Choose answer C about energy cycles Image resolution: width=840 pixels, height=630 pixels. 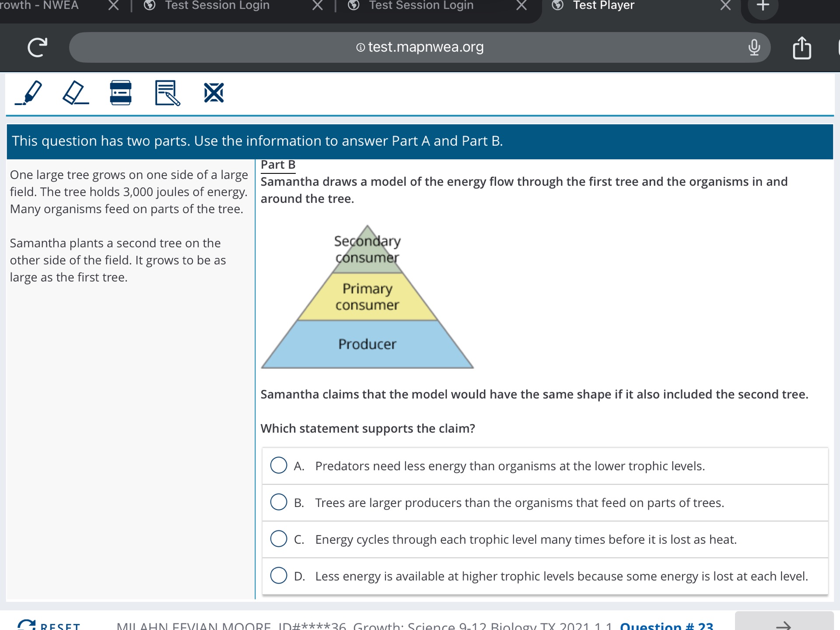pyautogui.click(x=279, y=539)
